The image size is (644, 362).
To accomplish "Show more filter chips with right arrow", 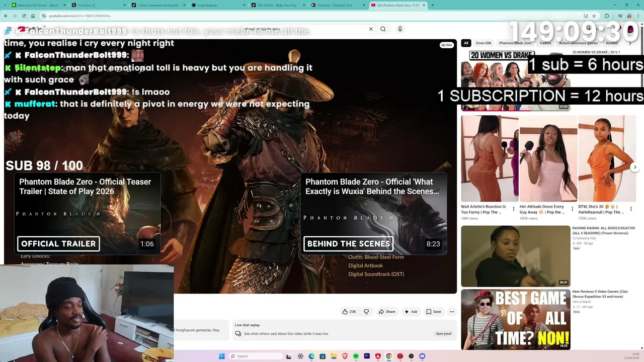I will click(x=630, y=43).
